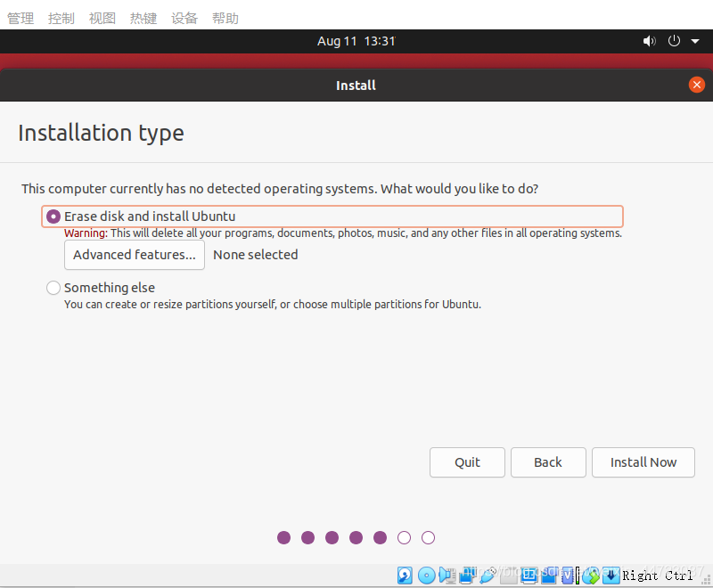
Task: Open the 设备 menu
Action: point(184,18)
